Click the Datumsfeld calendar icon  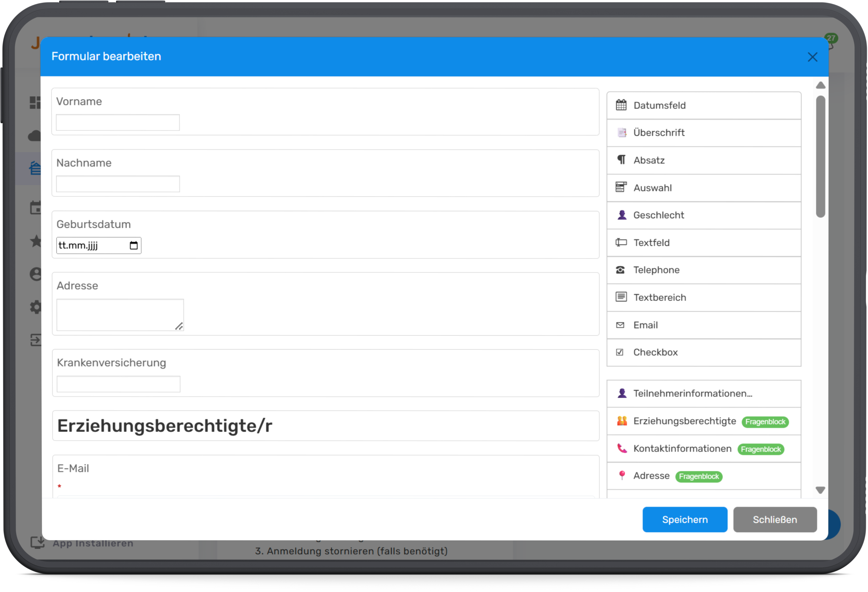621,105
